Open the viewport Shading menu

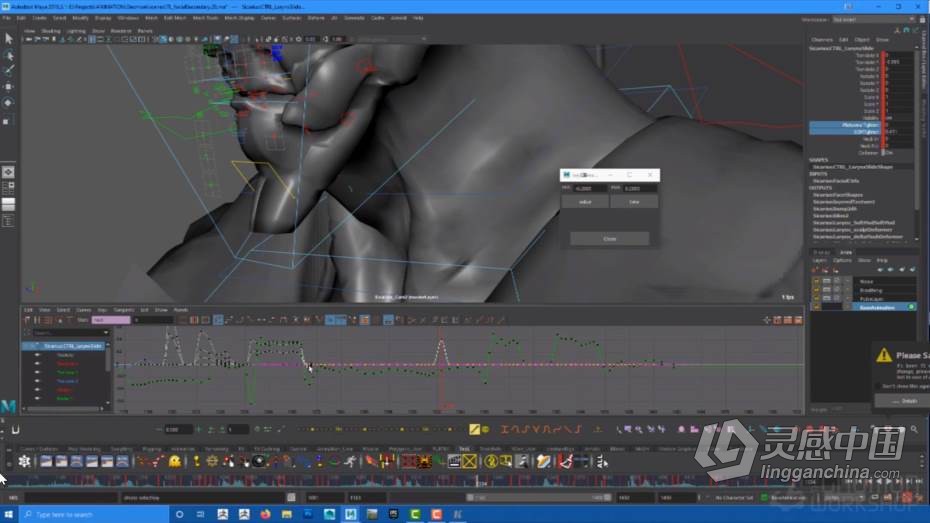click(x=50, y=31)
